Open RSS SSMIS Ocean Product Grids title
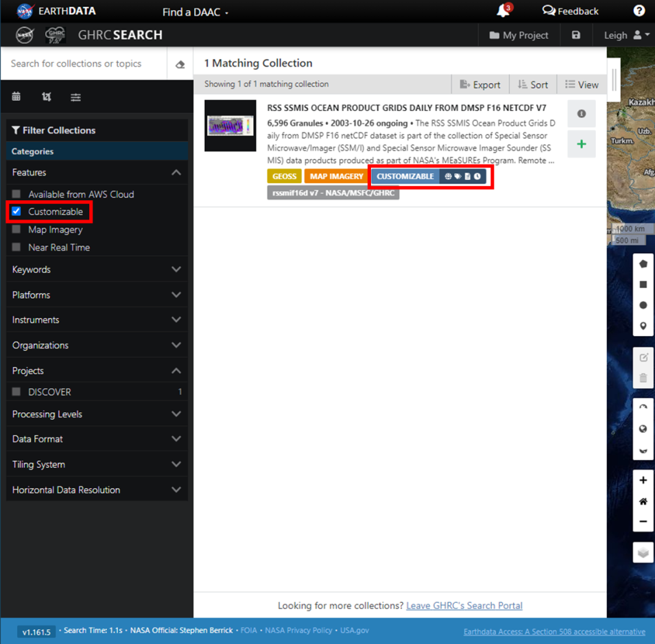Screen dimensions: 655x644 coord(407,108)
